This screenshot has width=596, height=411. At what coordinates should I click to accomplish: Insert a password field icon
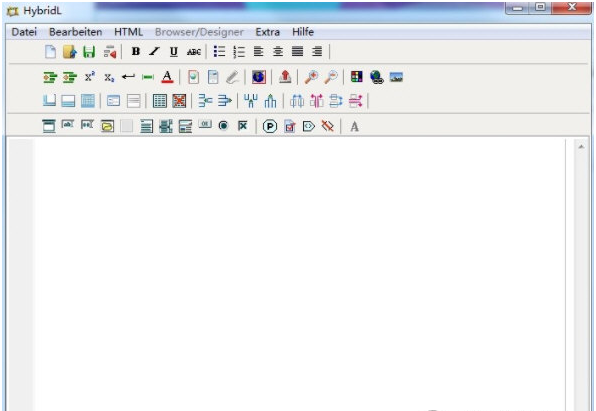click(87, 124)
